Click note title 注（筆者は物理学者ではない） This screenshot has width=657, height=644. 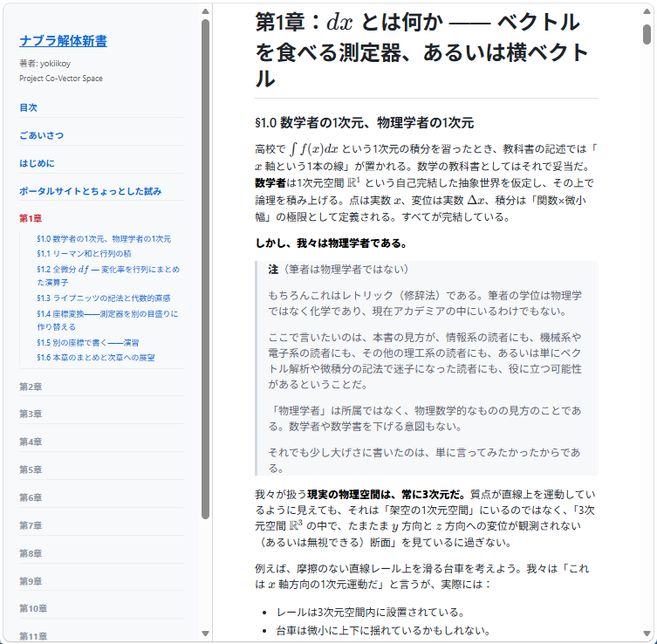pos(339,270)
